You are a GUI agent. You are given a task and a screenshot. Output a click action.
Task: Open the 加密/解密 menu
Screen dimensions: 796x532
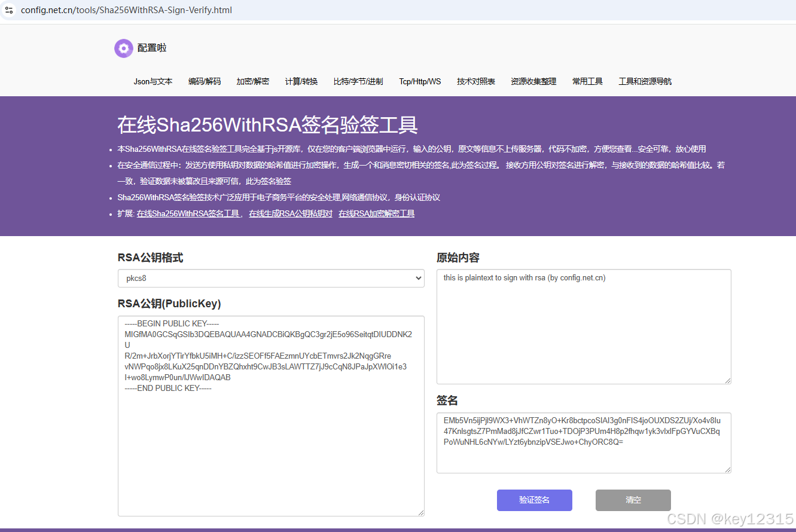pyautogui.click(x=252, y=81)
